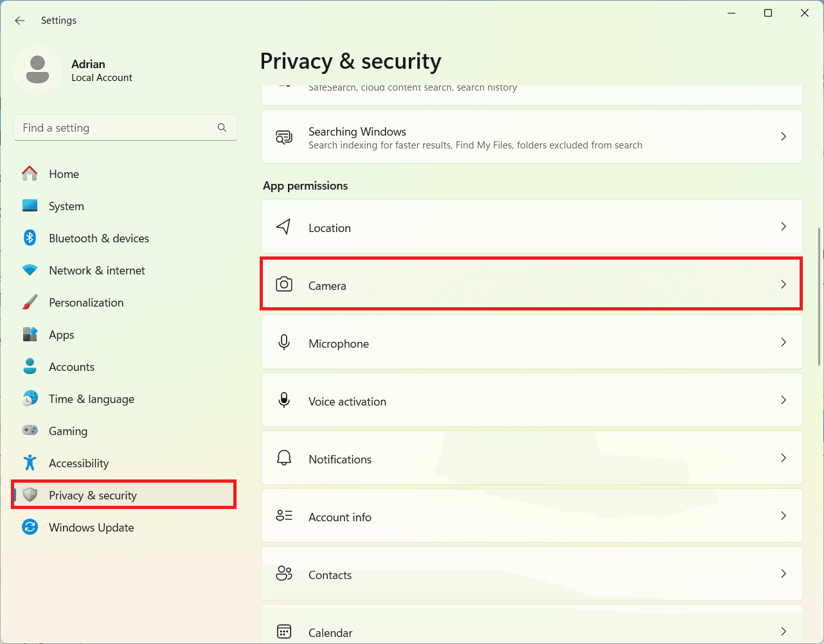Open Calendar via its chevron
This screenshot has width=824, height=644.
pos(784,631)
